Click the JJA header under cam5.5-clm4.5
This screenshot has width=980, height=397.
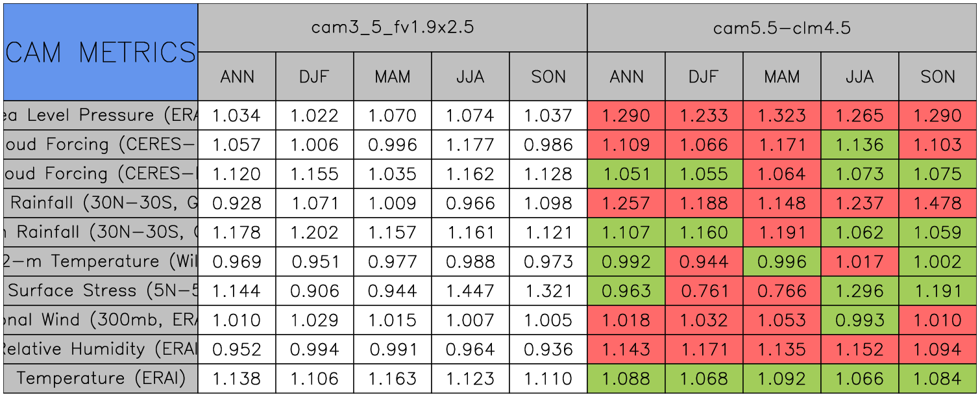(x=859, y=77)
